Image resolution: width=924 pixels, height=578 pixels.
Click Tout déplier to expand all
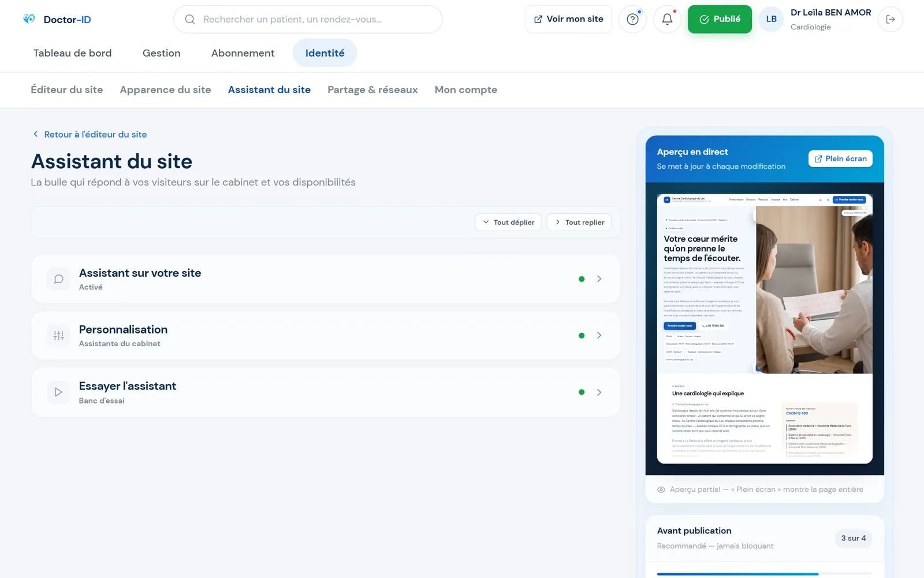(508, 223)
